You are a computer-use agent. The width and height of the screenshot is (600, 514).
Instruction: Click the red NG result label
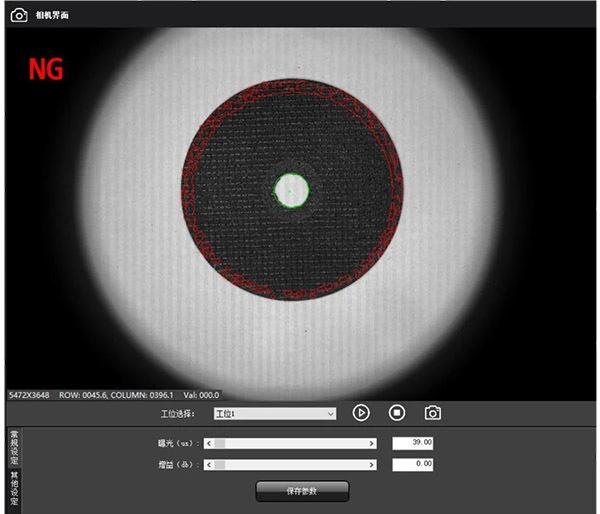click(46, 69)
